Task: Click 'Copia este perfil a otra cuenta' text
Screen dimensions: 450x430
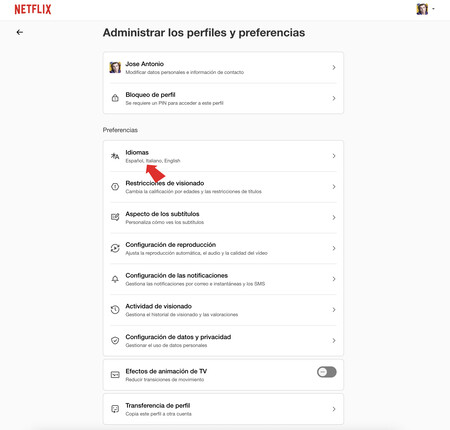Action: pyautogui.click(x=158, y=414)
